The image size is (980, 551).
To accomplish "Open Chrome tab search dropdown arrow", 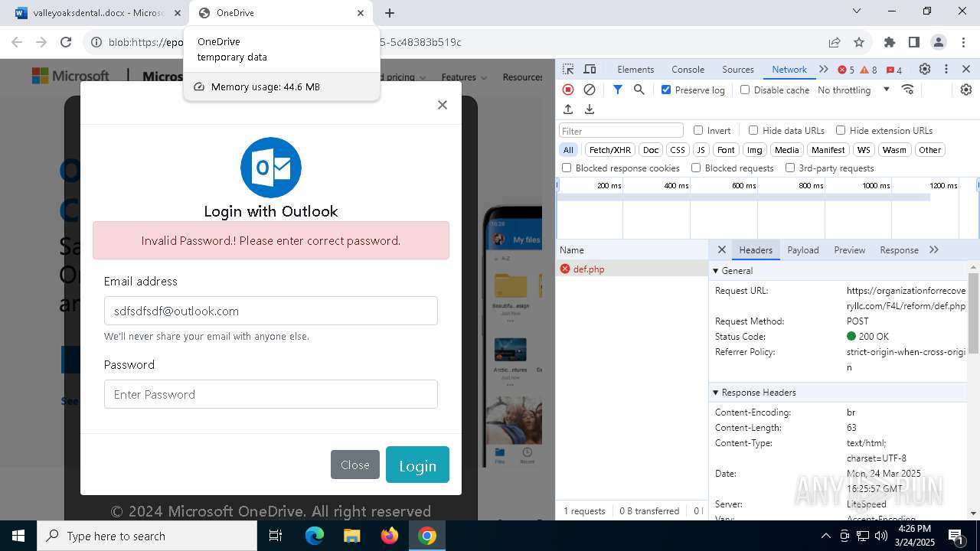I will click(x=857, y=11).
